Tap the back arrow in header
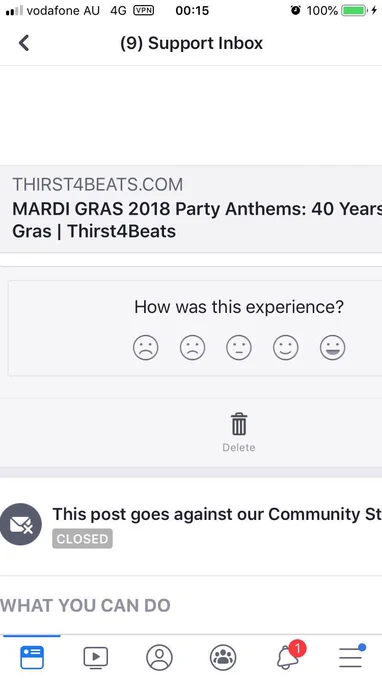This screenshot has width=382, height=680. (24, 43)
